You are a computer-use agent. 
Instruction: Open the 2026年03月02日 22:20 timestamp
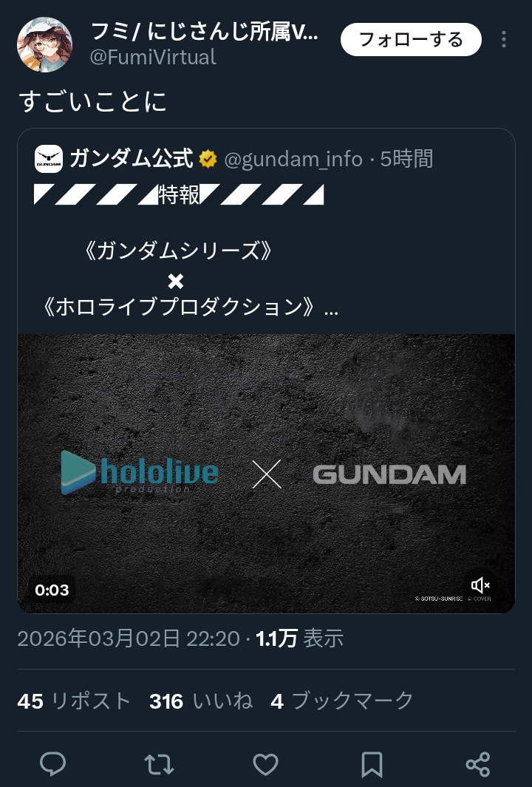[x=129, y=638]
